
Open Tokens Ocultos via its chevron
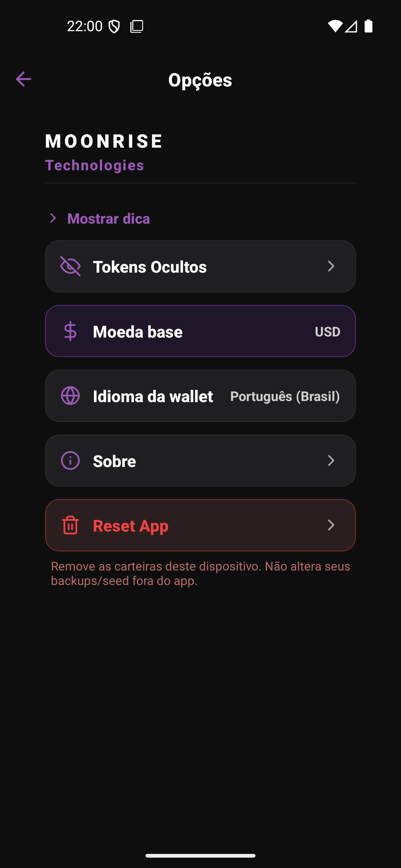point(331,266)
